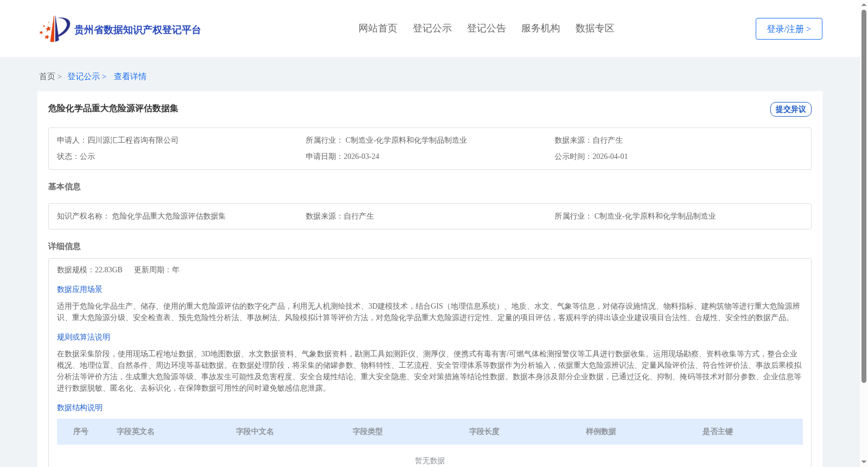The image size is (868, 467).
Task: Click the 序号 column header
Action: click(x=81, y=431)
